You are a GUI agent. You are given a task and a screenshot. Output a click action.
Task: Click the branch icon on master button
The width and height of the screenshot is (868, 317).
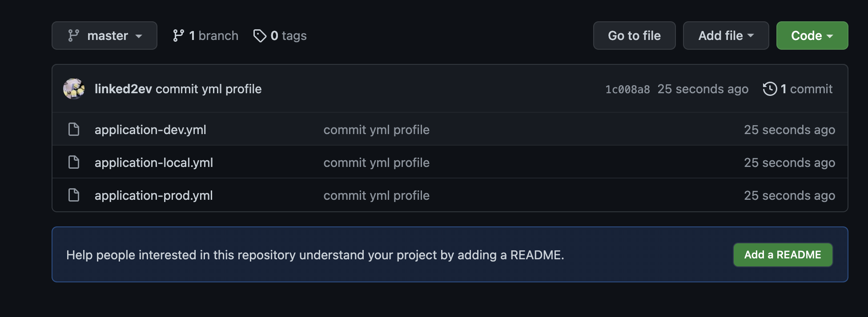pos(73,36)
